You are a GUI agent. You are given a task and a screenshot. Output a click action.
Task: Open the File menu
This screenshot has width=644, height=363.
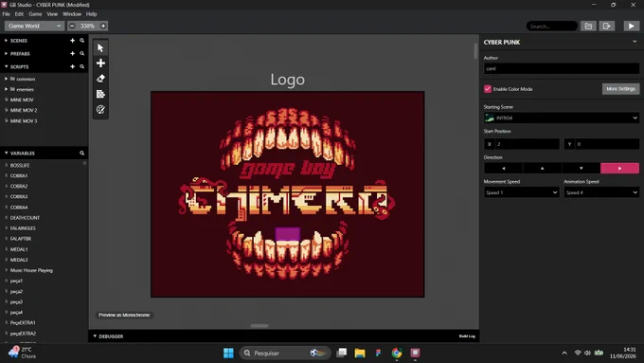click(7, 14)
